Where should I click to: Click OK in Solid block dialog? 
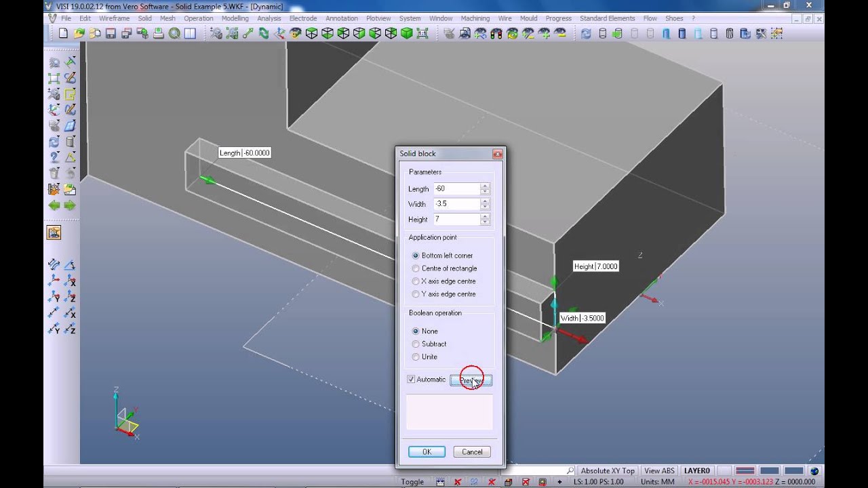click(427, 452)
